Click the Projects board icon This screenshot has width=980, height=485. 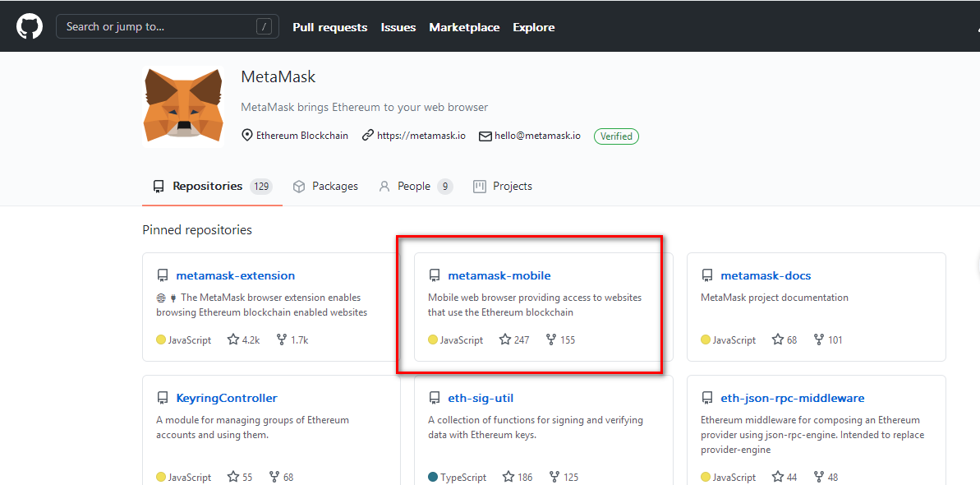click(x=480, y=186)
